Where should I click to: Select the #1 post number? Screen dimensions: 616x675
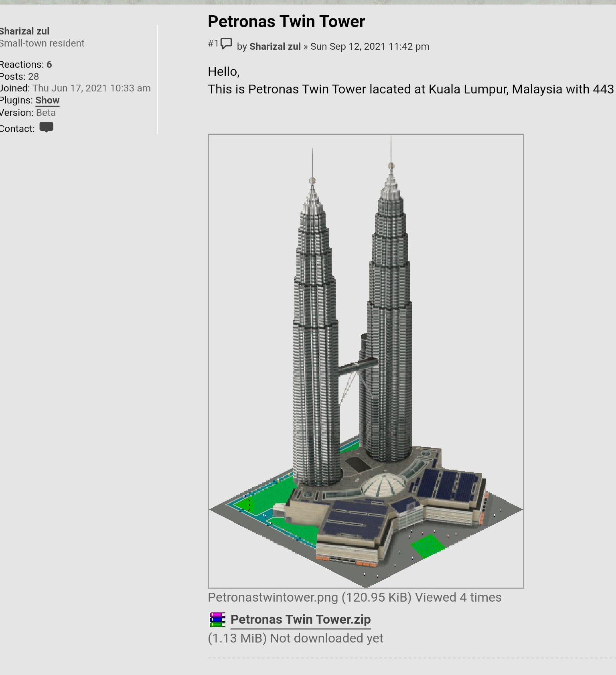point(213,43)
